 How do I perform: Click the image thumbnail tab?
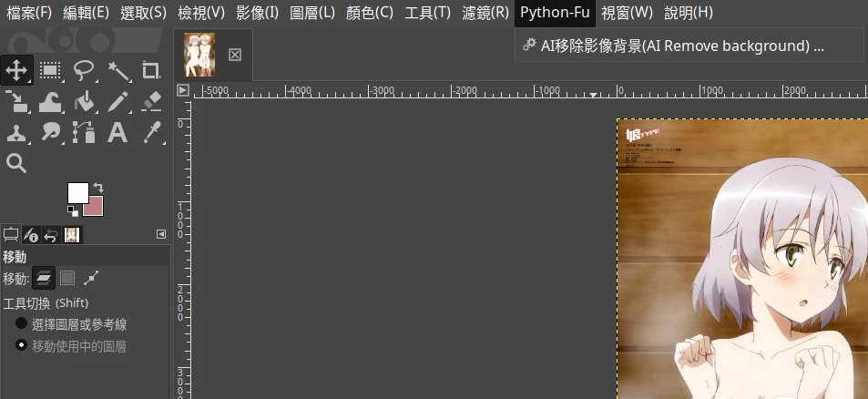[199, 55]
